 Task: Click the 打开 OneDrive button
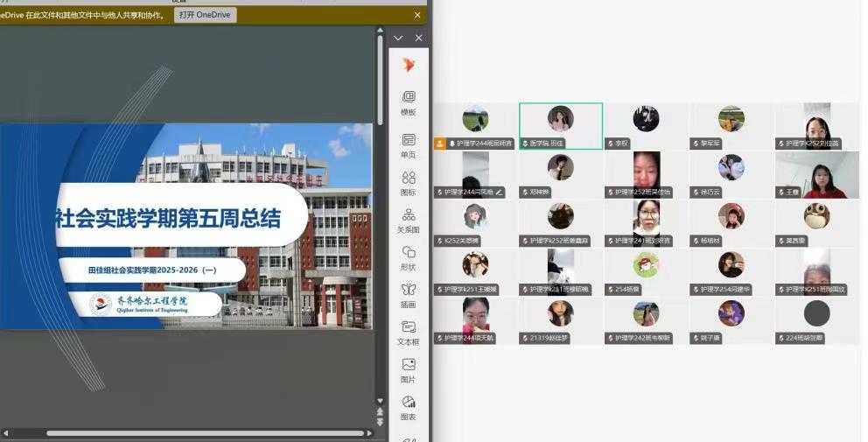click(x=205, y=15)
